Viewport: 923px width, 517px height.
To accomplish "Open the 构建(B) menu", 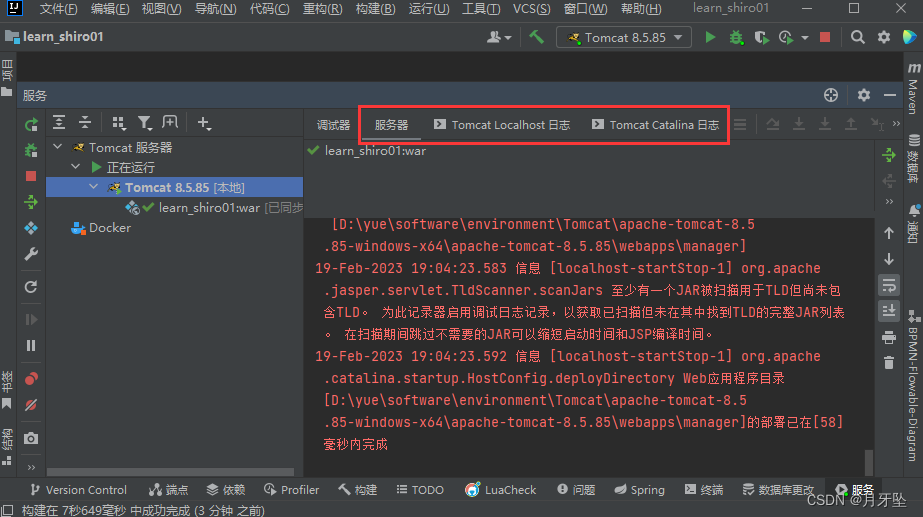I will click(376, 9).
